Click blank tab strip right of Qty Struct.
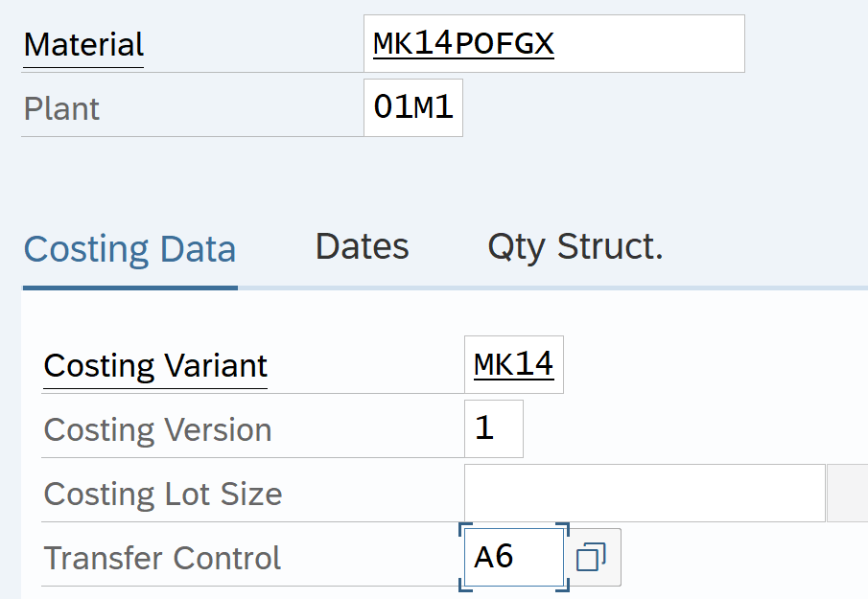The image size is (868, 599). [x=767, y=249]
